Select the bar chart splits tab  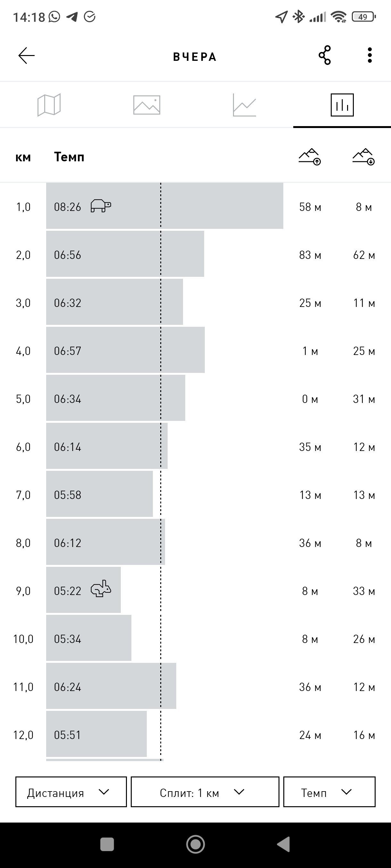coord(342,105)
